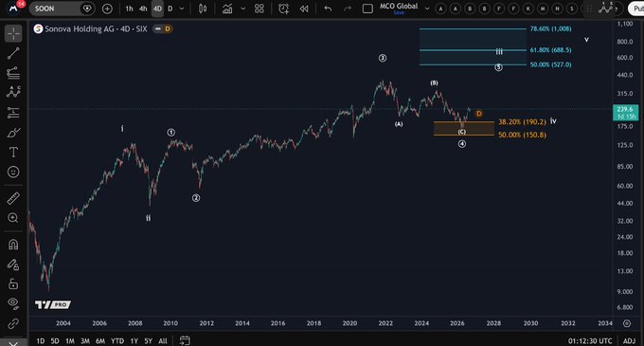The height and width of the screenshot is (346, 644).
Task: Open the Fibonacci retracement tools
Action: 13,73
